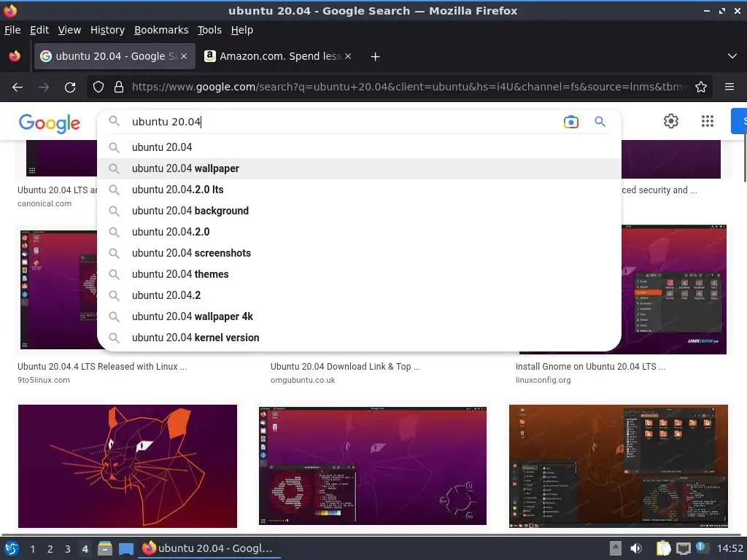Open the tracking protection shield icon

[x=98, y=87]
